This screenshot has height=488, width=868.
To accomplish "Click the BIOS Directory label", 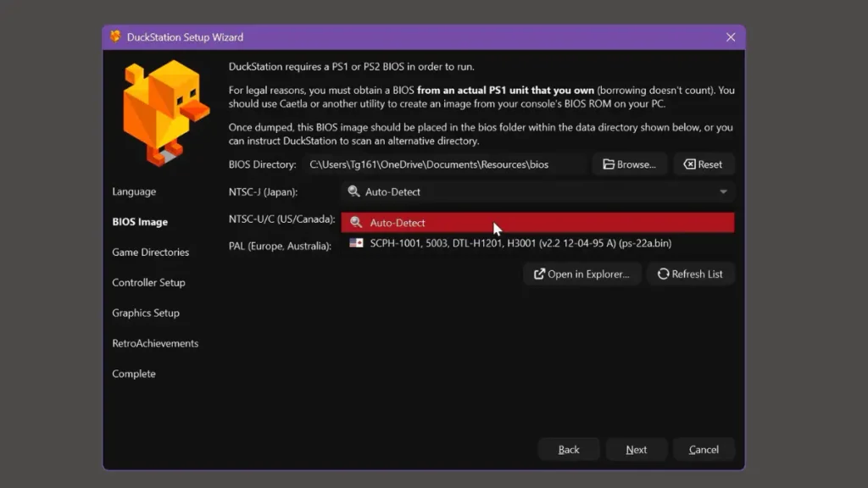I will (x=263, y=164).
